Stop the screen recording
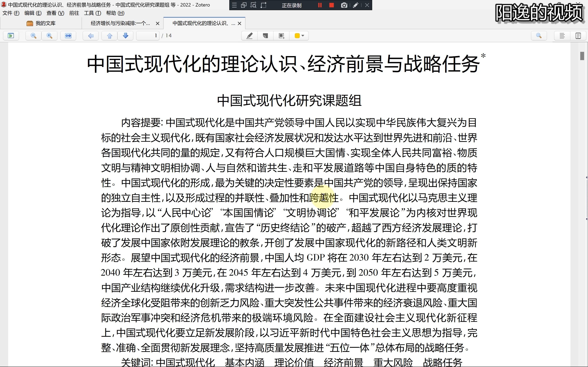This screenshot has width=588, height=367. click(331, 5)
